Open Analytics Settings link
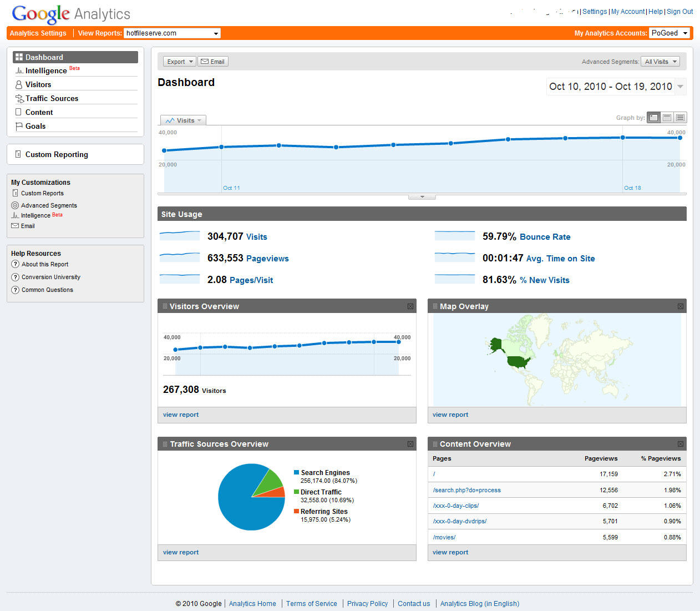The image size is (700, 611). [x=38, y=33]
